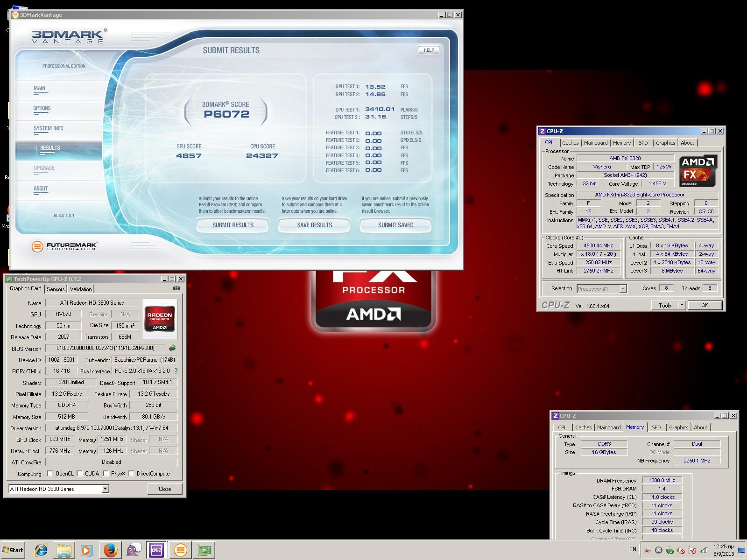The width and height of the screenshot is (747, 560).
Task: Click the AMD FX logo in CPU-Z
Action: click(698, 171)
